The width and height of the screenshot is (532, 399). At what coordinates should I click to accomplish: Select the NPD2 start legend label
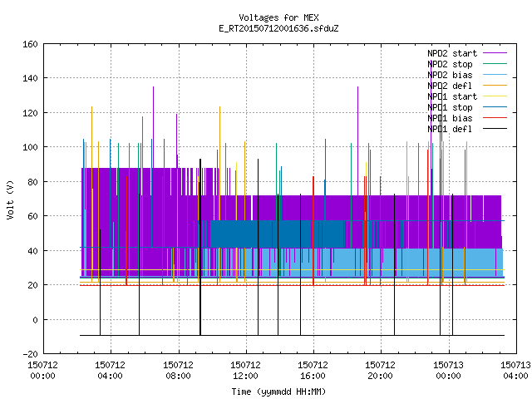click(452, 53)
